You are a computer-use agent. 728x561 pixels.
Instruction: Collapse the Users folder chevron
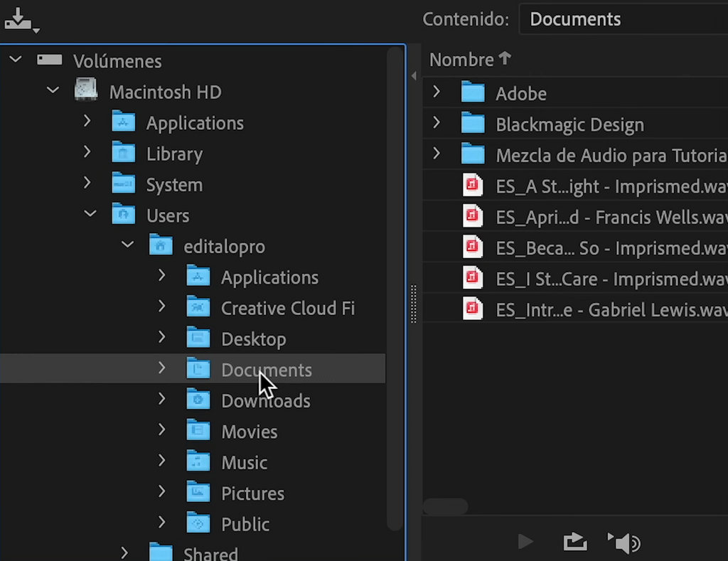[90, 213]
